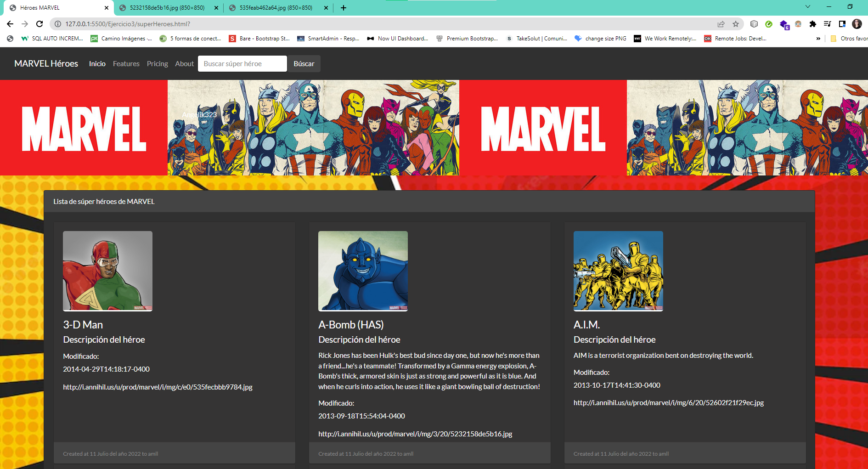Click the MARVEL Héroes brand link

(46, 63)
